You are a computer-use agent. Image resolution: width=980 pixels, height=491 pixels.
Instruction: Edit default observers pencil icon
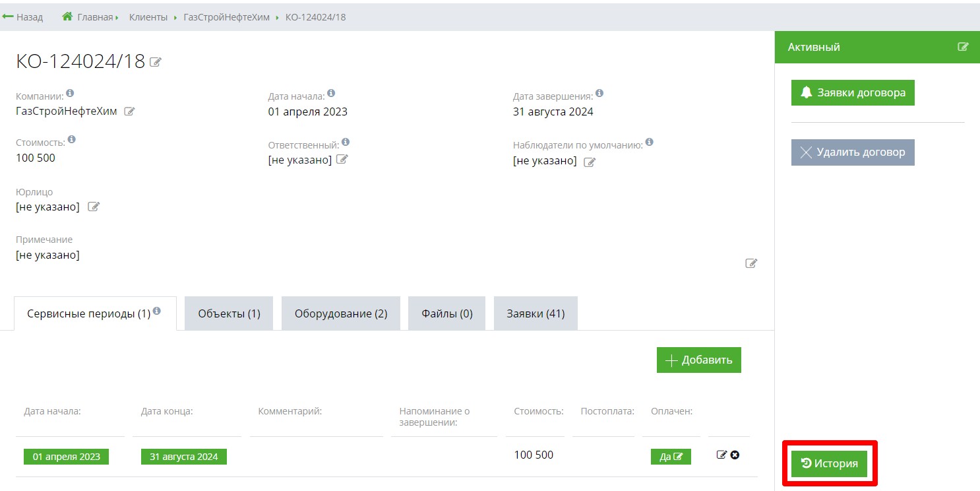coord(590,162)
